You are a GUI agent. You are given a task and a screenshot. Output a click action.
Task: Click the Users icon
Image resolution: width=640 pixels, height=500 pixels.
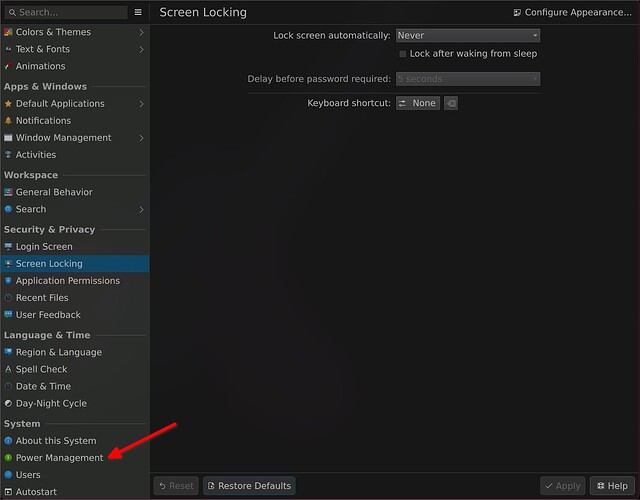[8, 475]
